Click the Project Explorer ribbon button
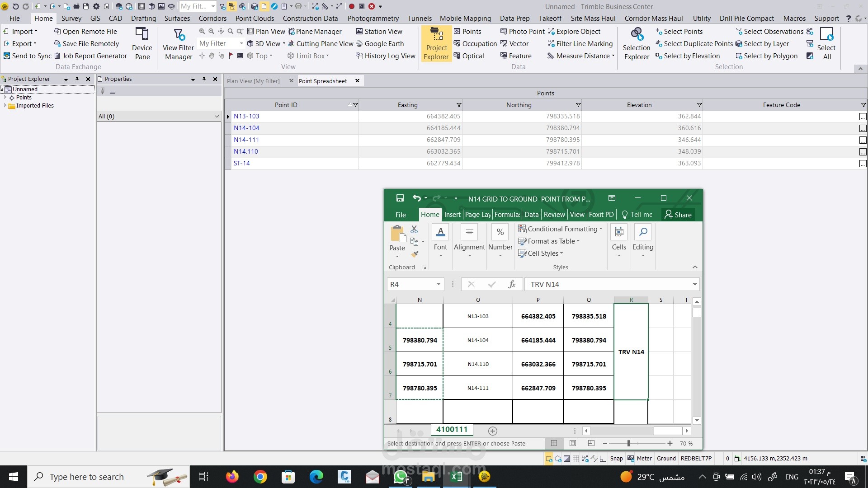 [436, 44]
